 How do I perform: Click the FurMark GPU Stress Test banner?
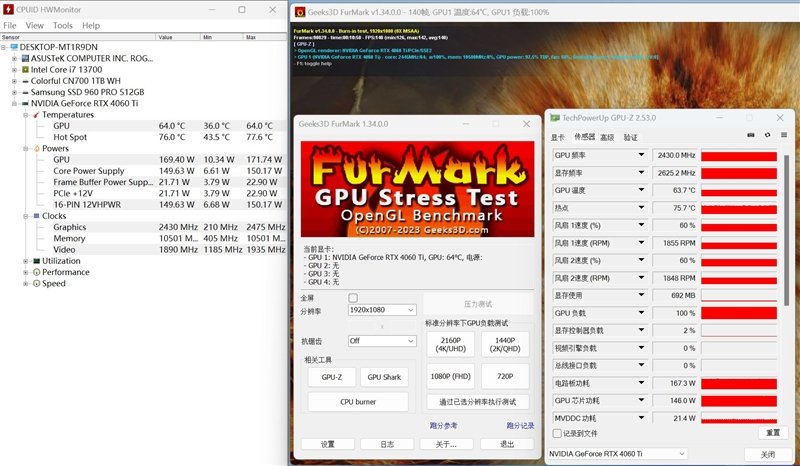(417, 189)
